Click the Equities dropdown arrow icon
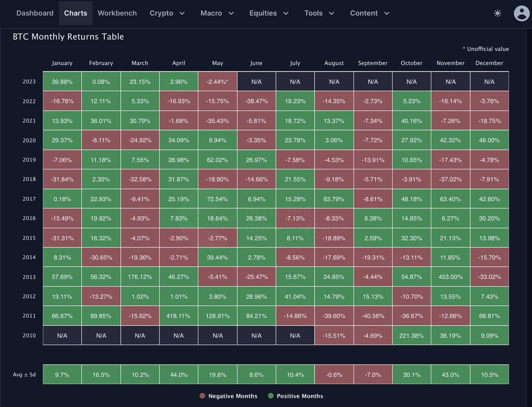This screenshot has height=407, width=532. pos(286,14)
